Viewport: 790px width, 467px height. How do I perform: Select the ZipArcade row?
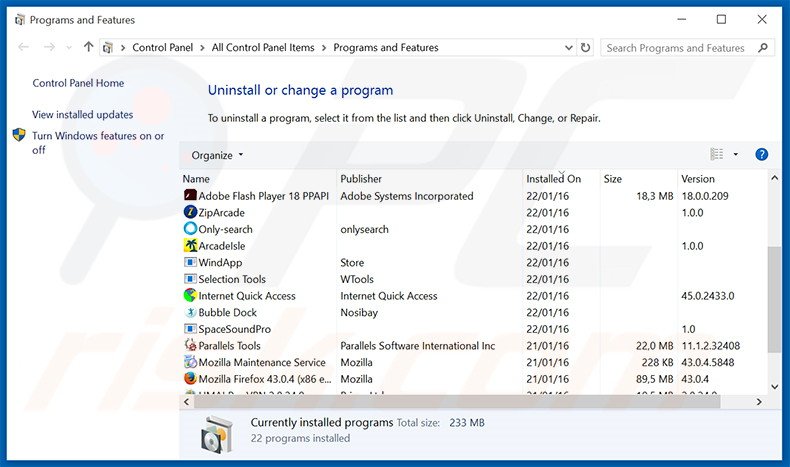(x=474, y=213)
